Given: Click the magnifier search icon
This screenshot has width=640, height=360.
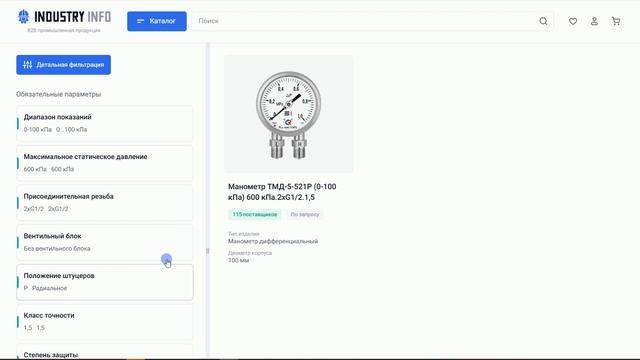Looking at the screenshot, I should click(x=543, y=21).
